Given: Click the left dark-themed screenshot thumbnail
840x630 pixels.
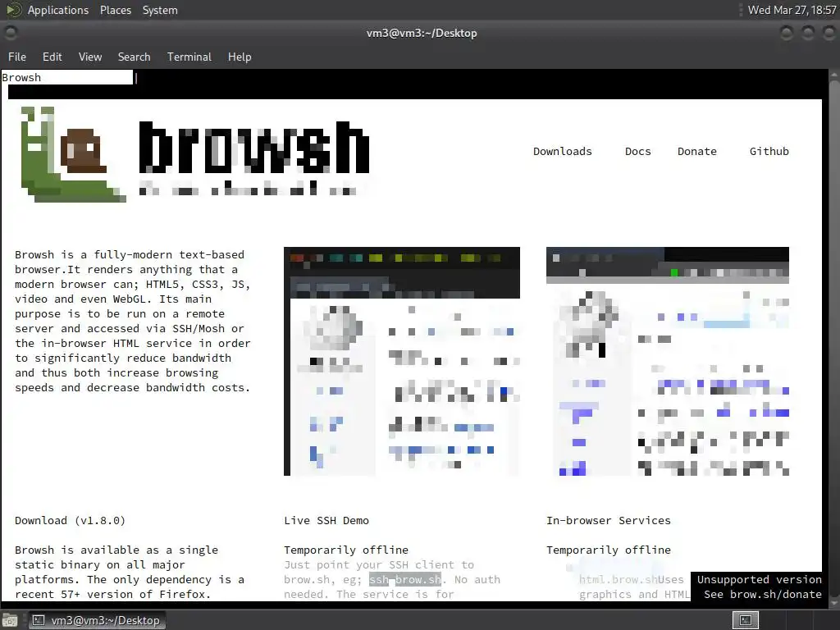Looking at the screenshot, I should (x=402, y=361).
